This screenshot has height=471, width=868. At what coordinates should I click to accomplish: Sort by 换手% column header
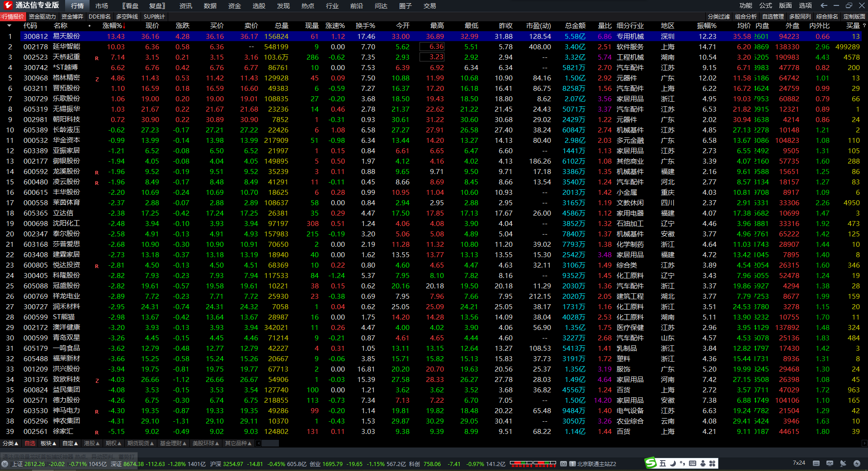(x=365, y=26)
